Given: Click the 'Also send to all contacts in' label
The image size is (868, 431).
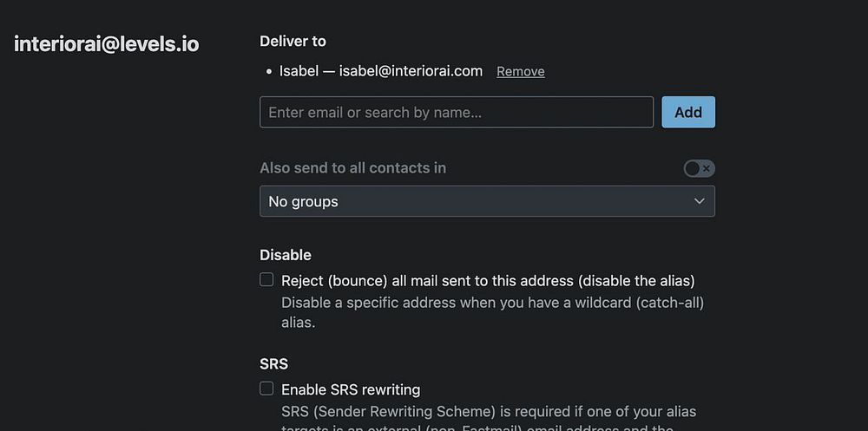Looking at the screenshot, I should [352, 168].
